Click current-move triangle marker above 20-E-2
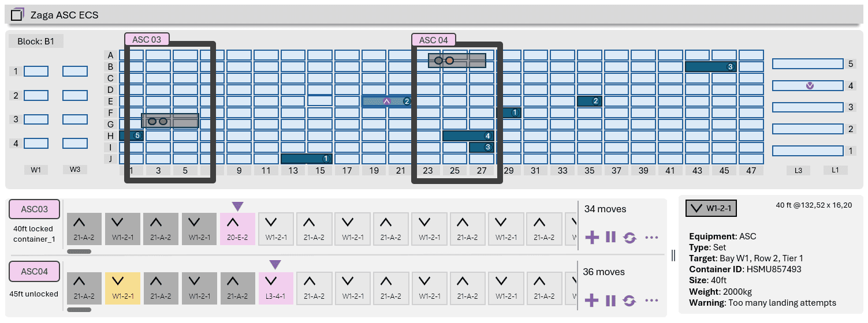868x323 pixels. point(237,206)
